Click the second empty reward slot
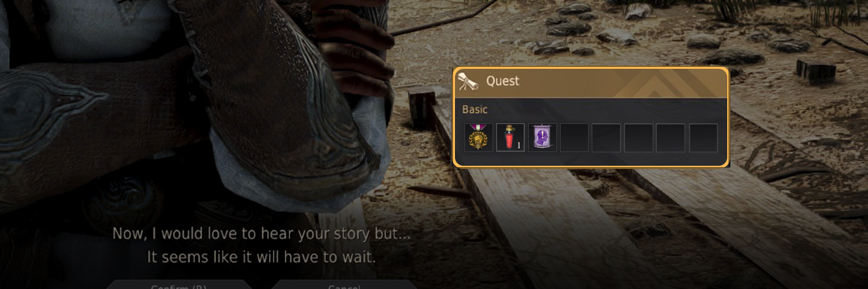 [x=607, y=138]
